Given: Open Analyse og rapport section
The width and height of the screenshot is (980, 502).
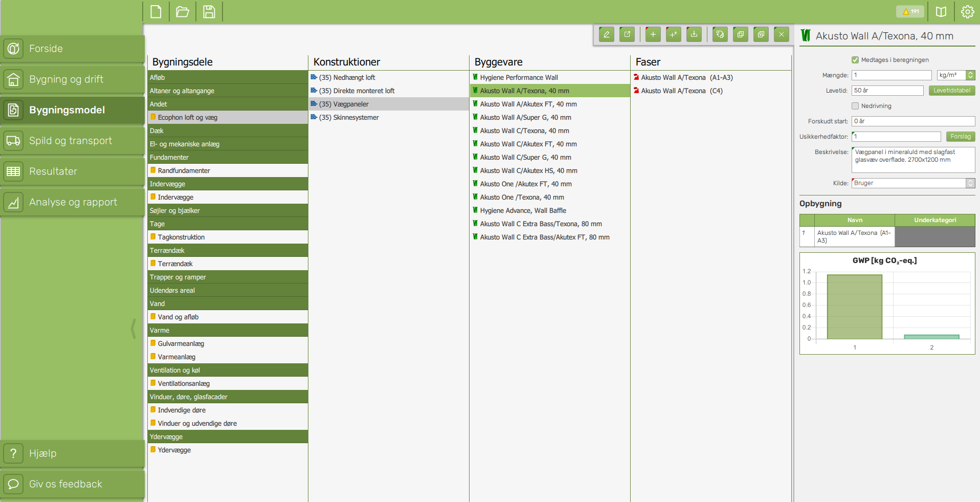Looking at the screenshot, I should pos(73,202).
